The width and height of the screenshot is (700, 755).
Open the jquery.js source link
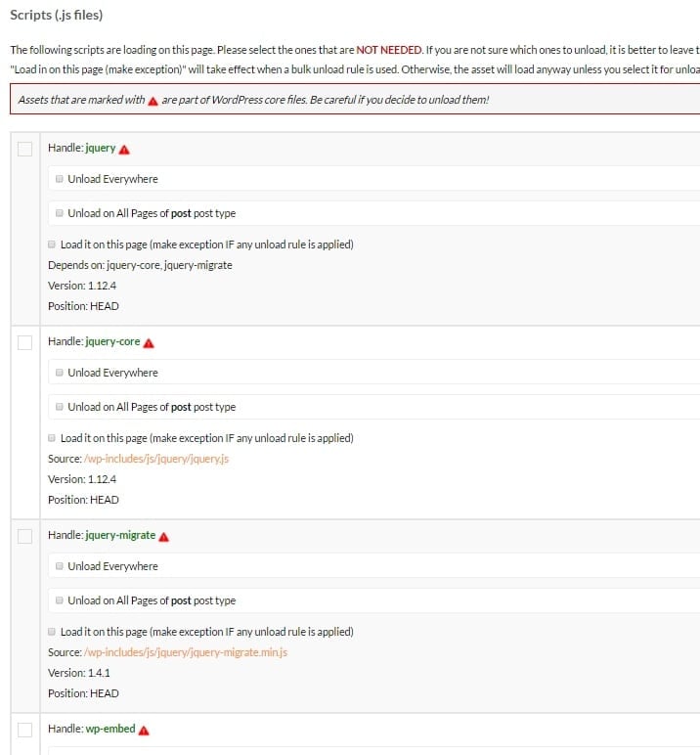pyautogui.click(x=155, y=459)
